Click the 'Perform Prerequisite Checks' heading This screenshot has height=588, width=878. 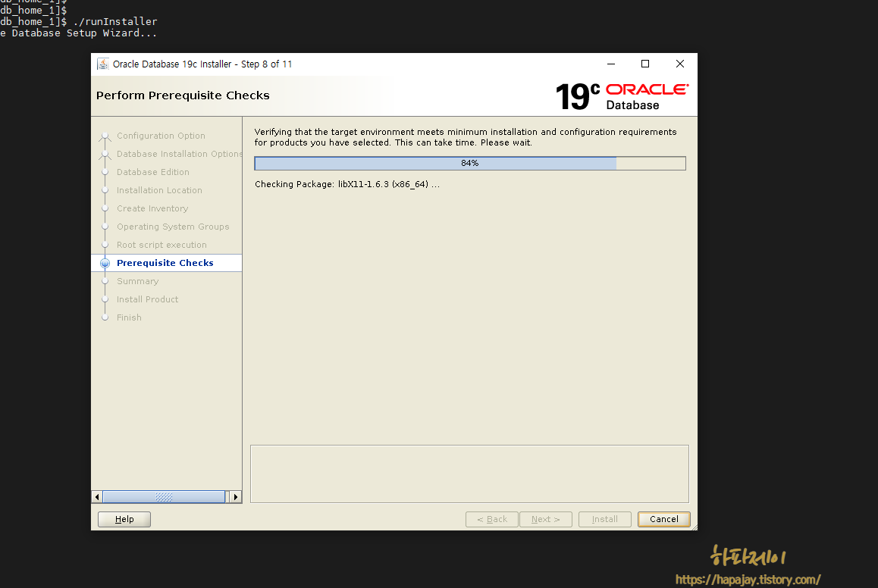tap(183, 95)
